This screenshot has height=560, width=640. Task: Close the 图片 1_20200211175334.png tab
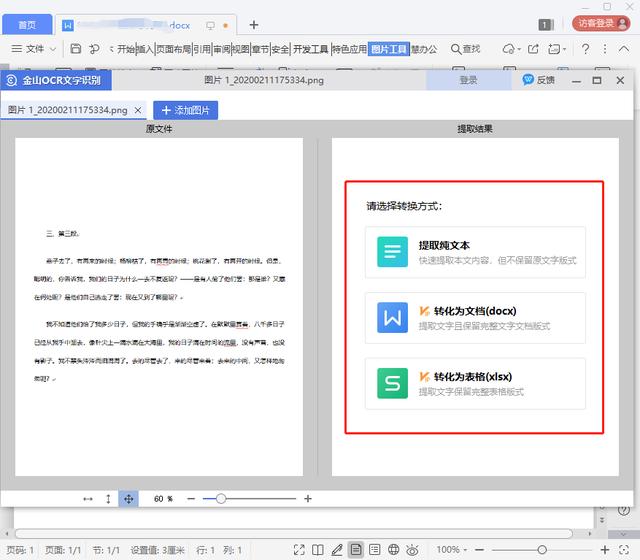[x=138, y=110]
